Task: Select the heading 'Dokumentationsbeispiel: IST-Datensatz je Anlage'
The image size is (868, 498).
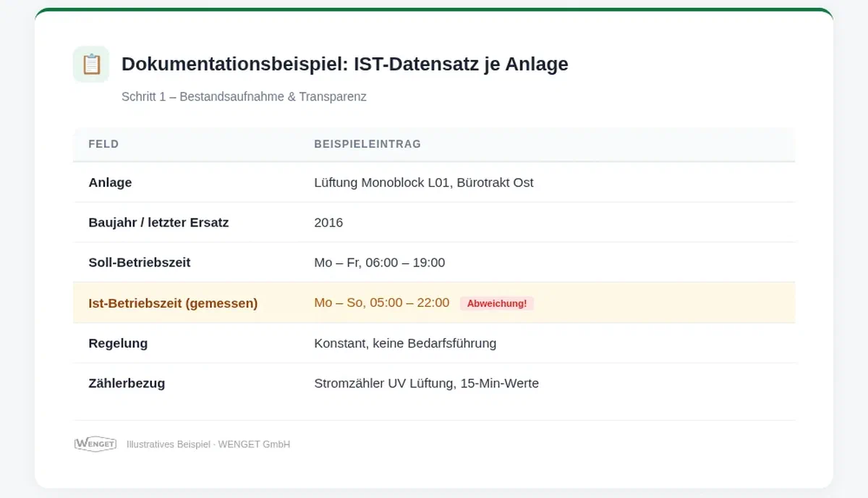Action: (345, 64)
